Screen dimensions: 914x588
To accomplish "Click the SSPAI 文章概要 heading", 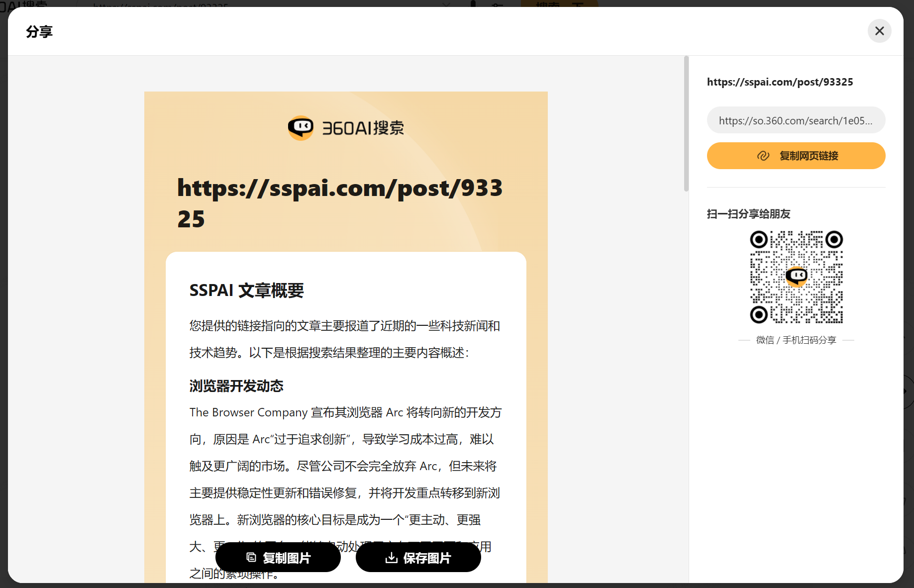I will (246, 290).
